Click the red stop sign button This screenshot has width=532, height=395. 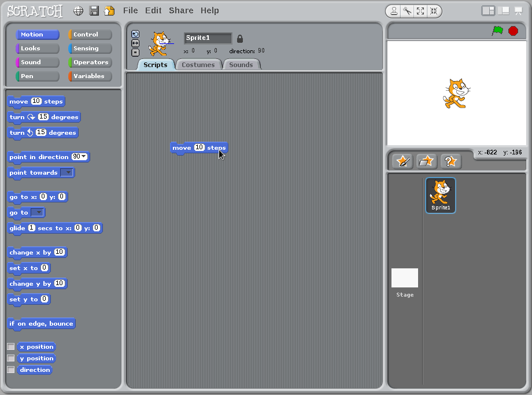513,31
